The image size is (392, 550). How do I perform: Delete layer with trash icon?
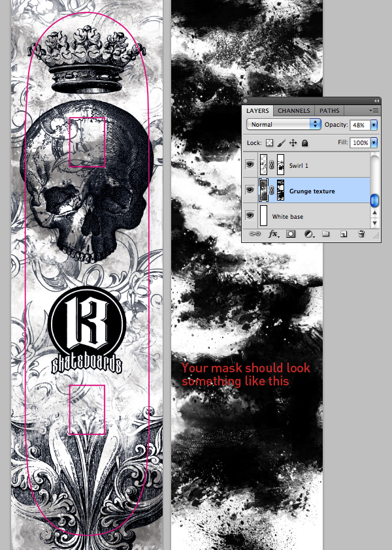click(x=361, y=234)
